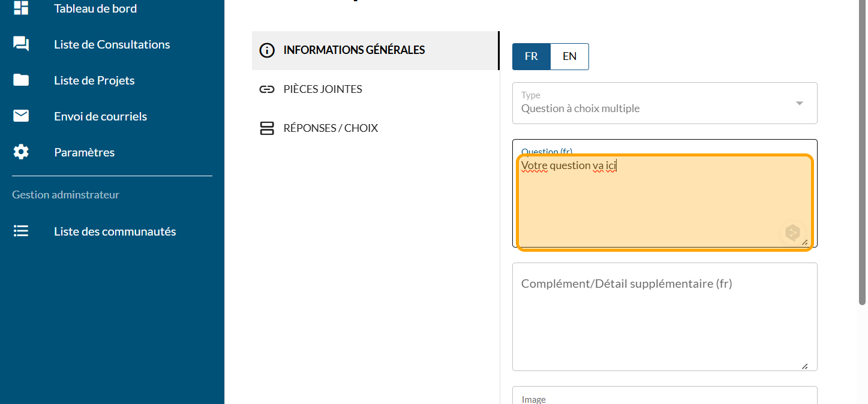Switch to the RÉPONSES / CHOIX tab
This screenshot has width=868, height=404.
pos(331,128)
